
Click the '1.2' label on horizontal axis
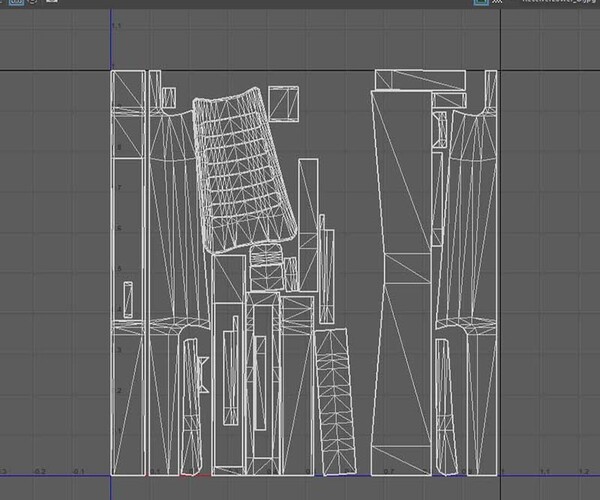[584, 471]
